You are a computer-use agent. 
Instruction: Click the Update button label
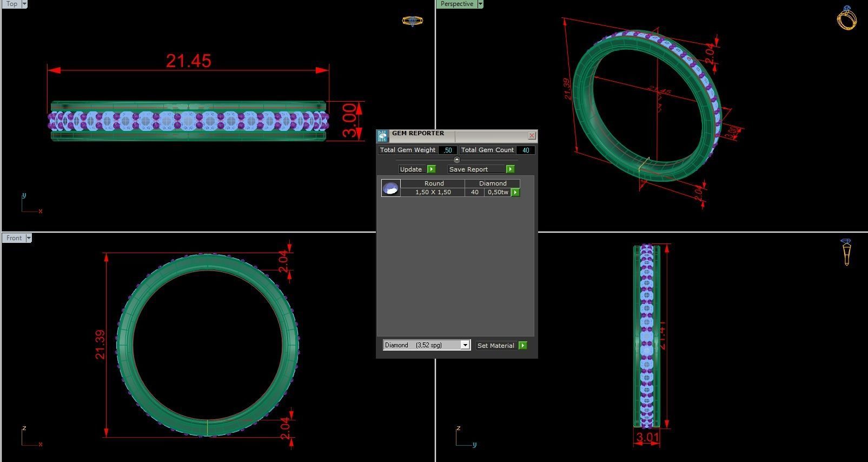411,169
